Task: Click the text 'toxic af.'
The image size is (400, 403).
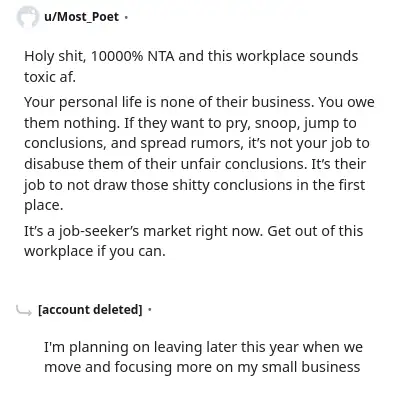Action: [50, 77]
